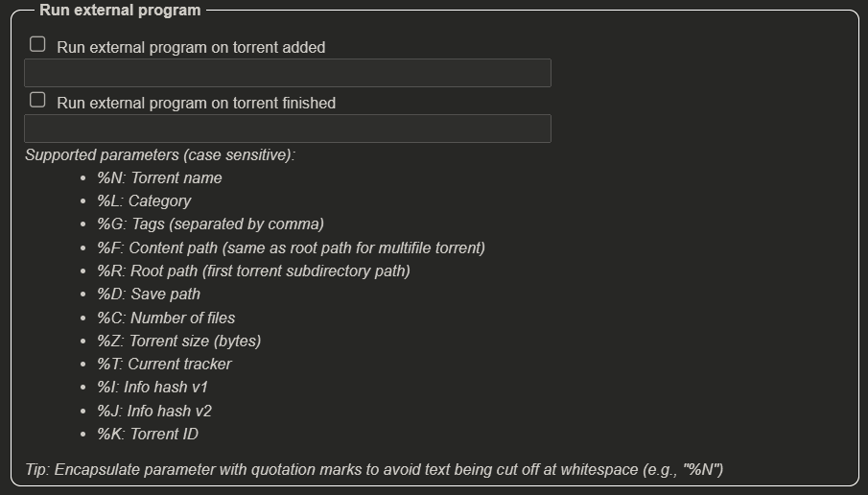Click the %T: Current tracker entry

point(164,365)
